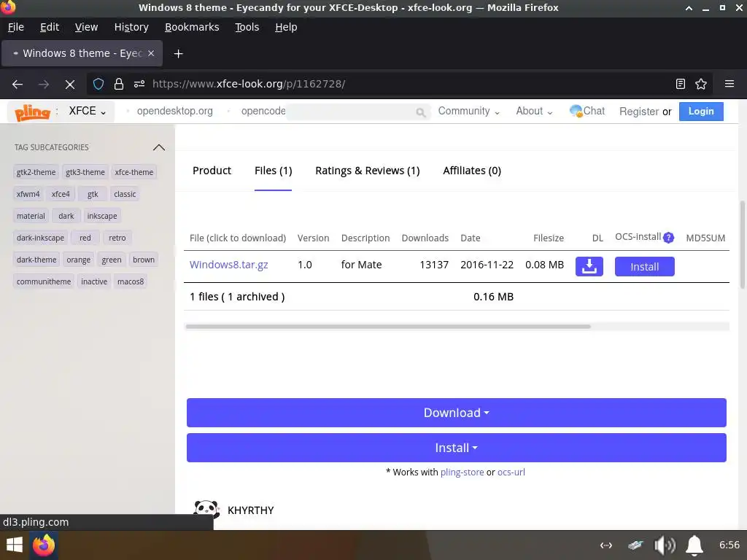Select the communitheme tag
The image size is (747, 560).
click(44, 281)
